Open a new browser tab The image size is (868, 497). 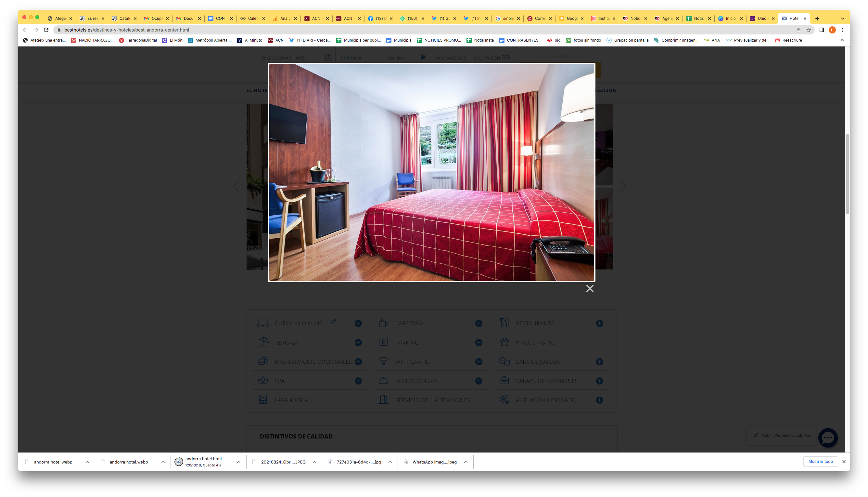pyautogui.click(x=817, y=19)
